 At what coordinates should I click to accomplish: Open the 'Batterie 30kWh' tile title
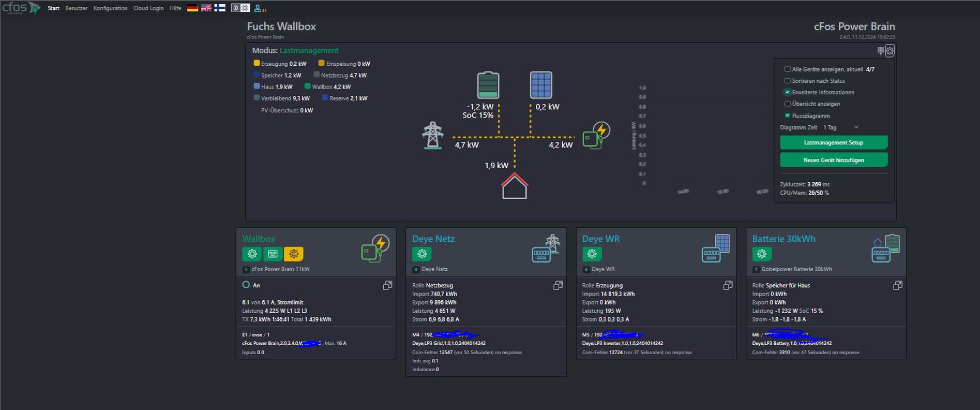(784, 239)
